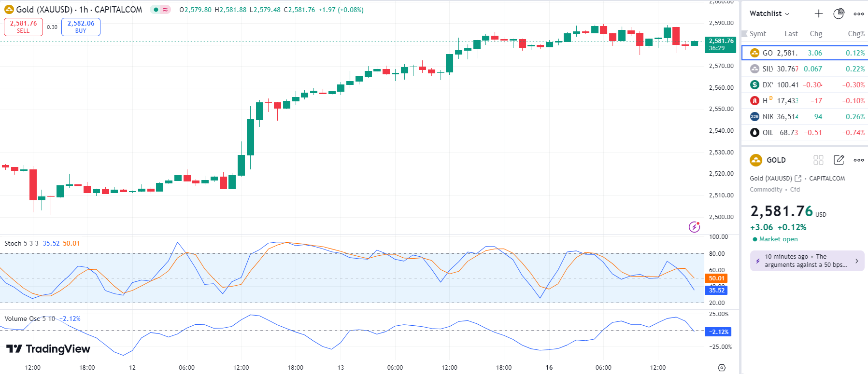Image resolution: width=868 pixels, height=374 pixels.
Task: Expand the news headline chevron arrow
Action: (x=856, y=261)
